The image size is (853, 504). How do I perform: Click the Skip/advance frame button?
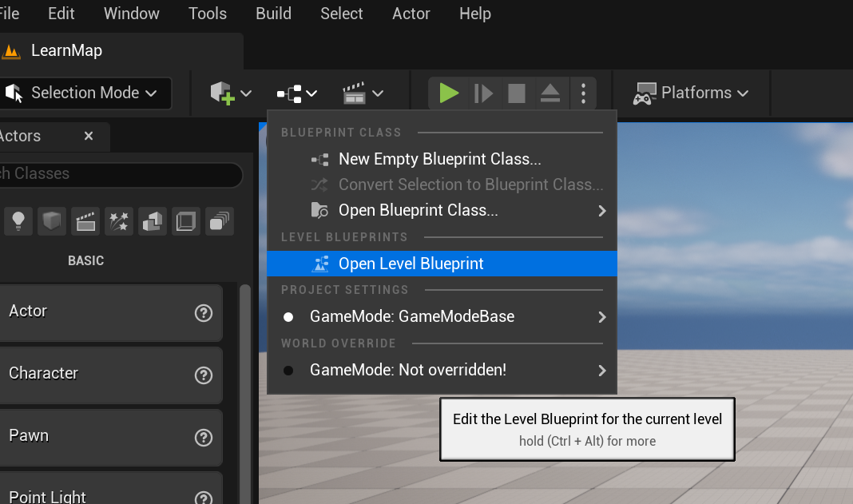tap(483, 93)
